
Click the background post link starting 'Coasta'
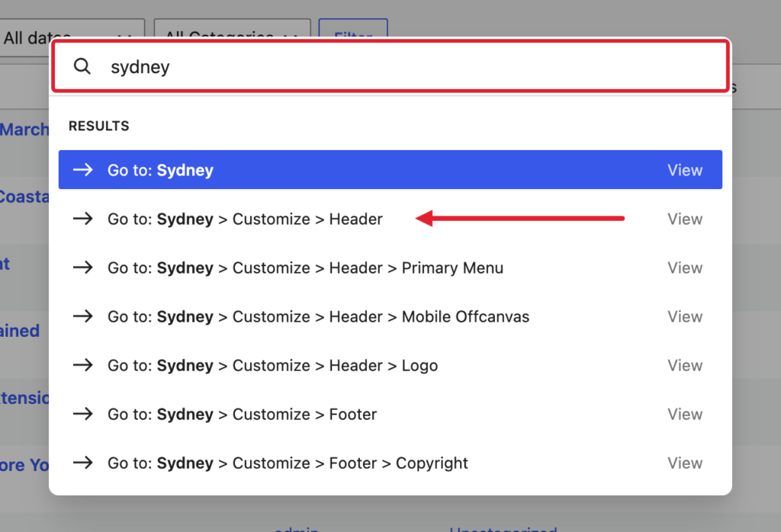click(24, 197)
